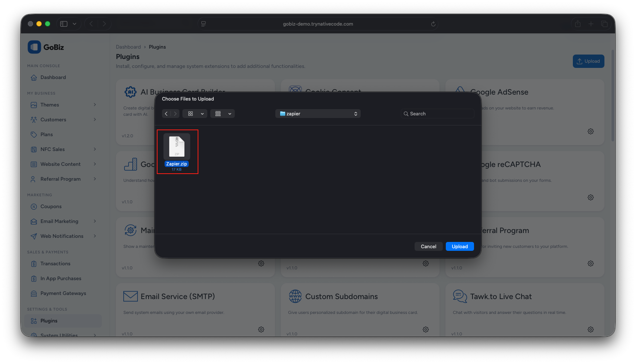
Task: Click the Customers people icon
Action: pos(34,119)
